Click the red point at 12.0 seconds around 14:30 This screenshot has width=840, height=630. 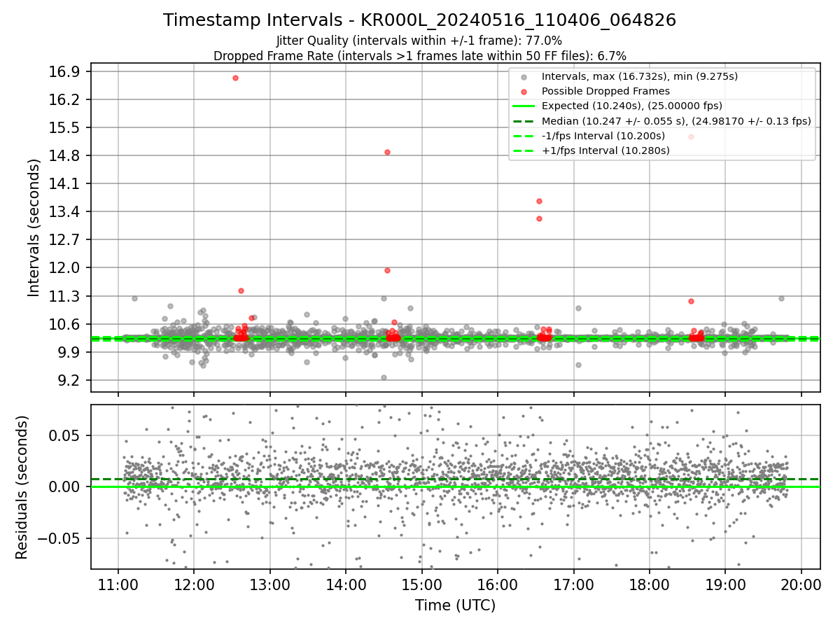[387, 270]
